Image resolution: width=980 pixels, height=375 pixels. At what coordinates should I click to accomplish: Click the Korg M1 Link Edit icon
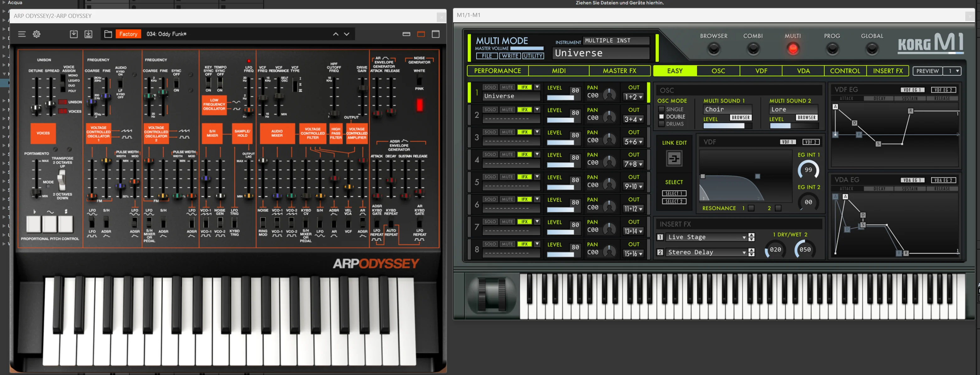click(x=674, y=158)
